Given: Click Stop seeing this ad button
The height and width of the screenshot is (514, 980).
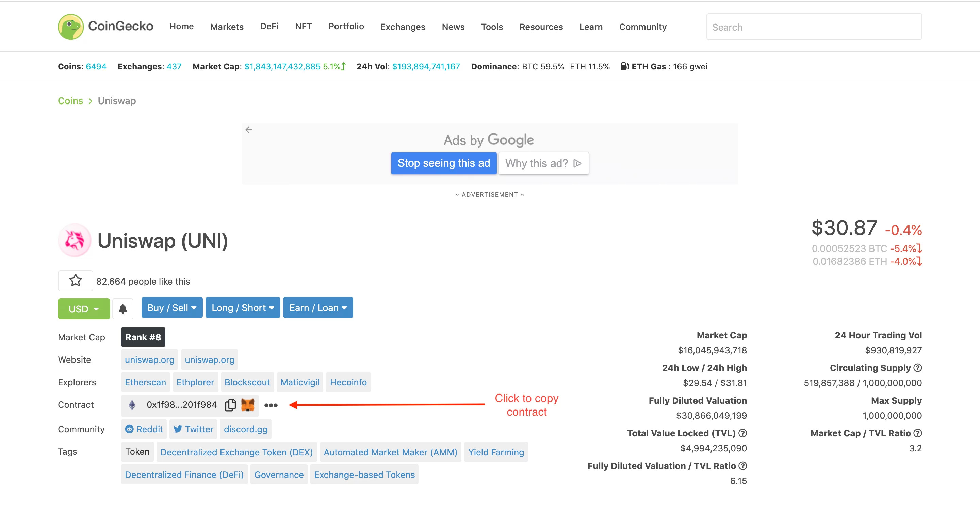Looking at the screenshot, I should click(444, 163).
